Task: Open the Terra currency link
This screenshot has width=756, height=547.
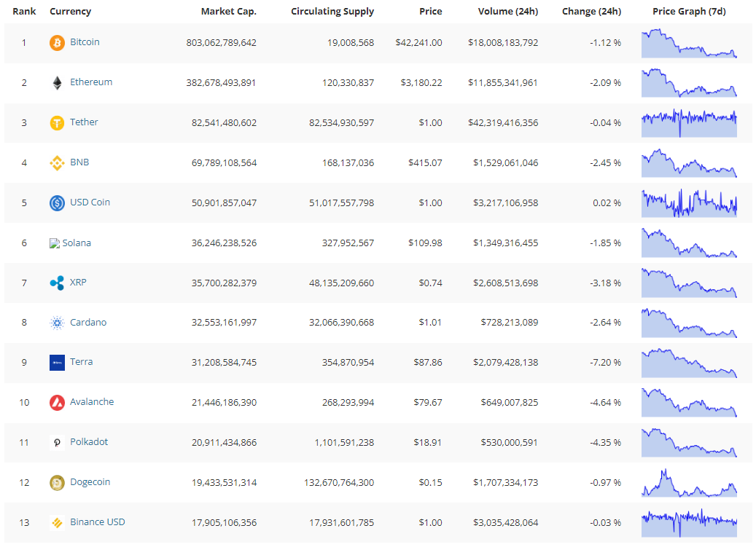Action: pyautogui.click(x=82, y=361)
